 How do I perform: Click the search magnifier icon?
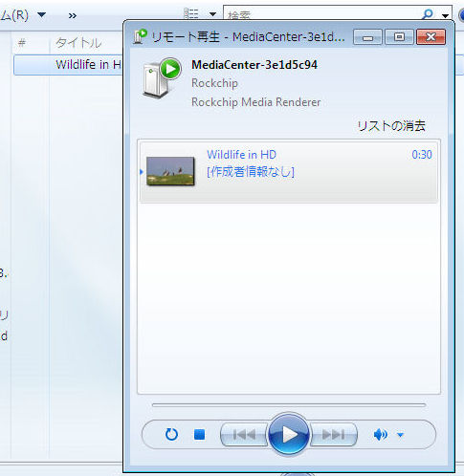click(x=427, y=13)
